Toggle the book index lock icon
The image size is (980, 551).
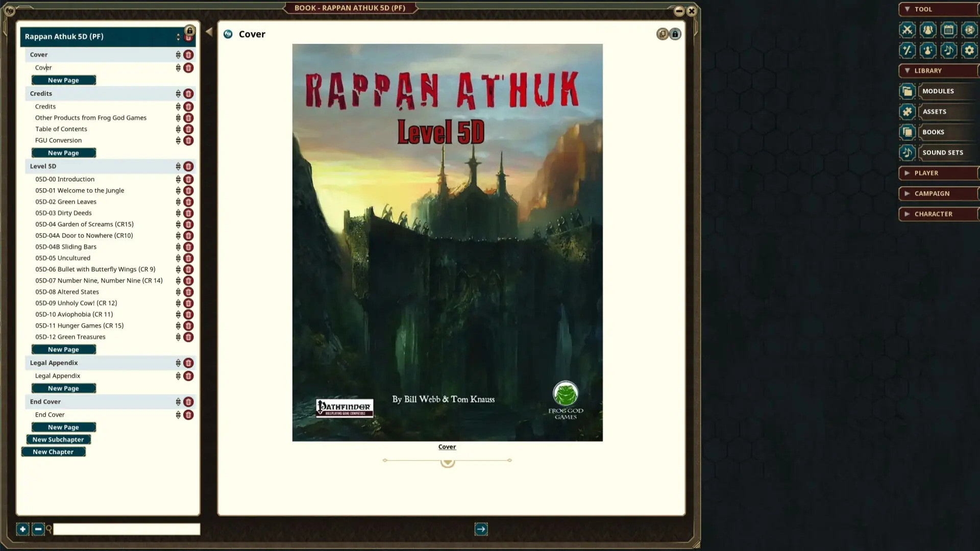189,31
